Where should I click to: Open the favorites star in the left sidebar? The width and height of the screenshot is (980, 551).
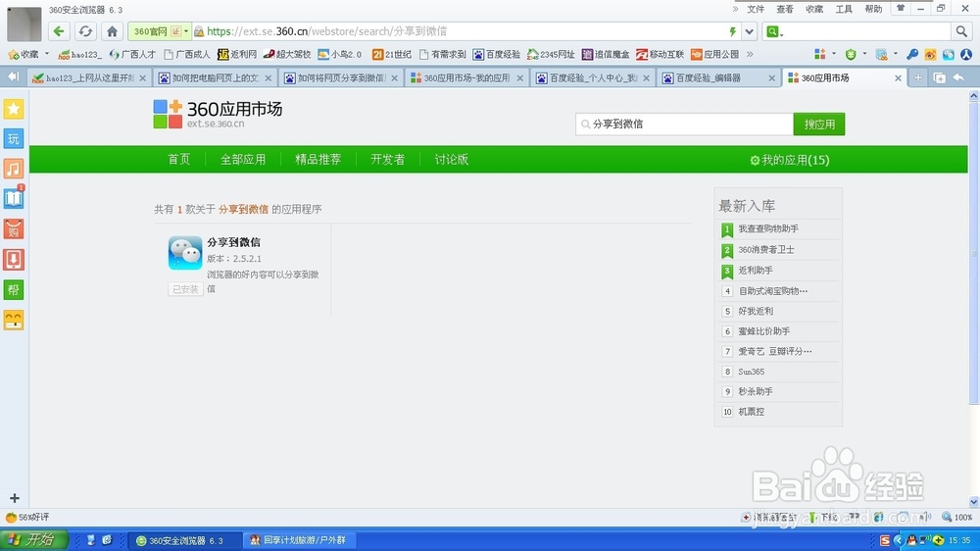click(14, 109)
